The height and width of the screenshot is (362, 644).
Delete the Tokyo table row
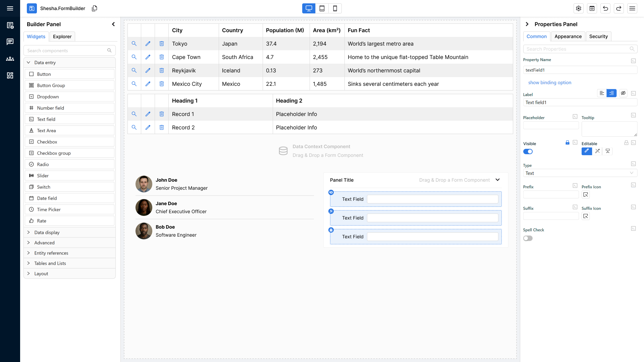pos(162,44)
